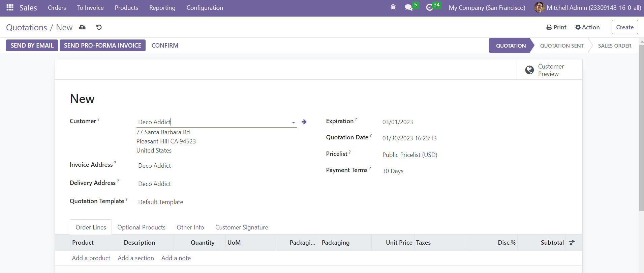Screen dimensions: 644x273
Task: Click the Send by Email button
Action: tap(32, 46)
